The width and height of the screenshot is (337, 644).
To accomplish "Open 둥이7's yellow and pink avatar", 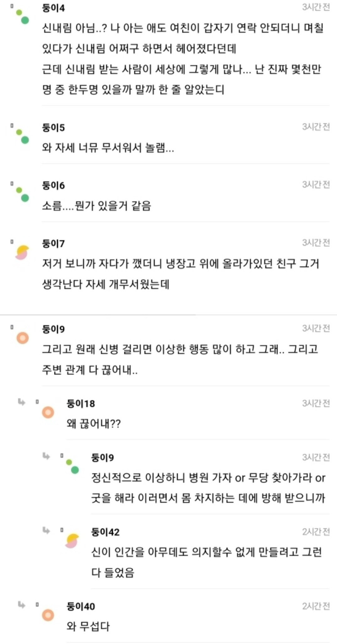I will pos(22,252).
